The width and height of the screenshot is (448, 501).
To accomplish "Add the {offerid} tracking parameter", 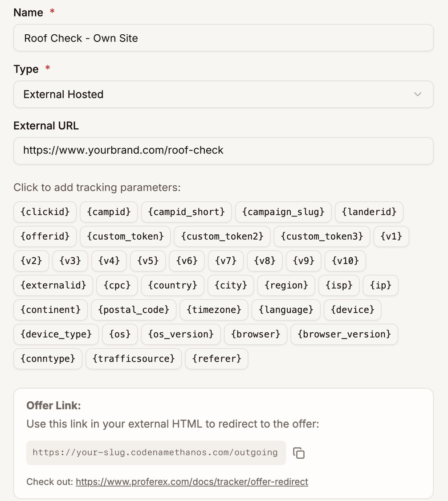I will tap(45, 236).
